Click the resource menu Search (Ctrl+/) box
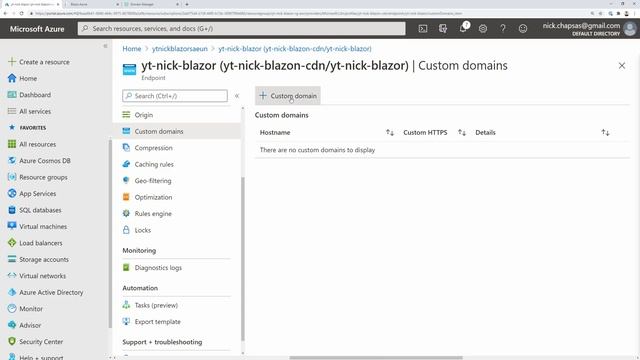 [x=175, y=96]
